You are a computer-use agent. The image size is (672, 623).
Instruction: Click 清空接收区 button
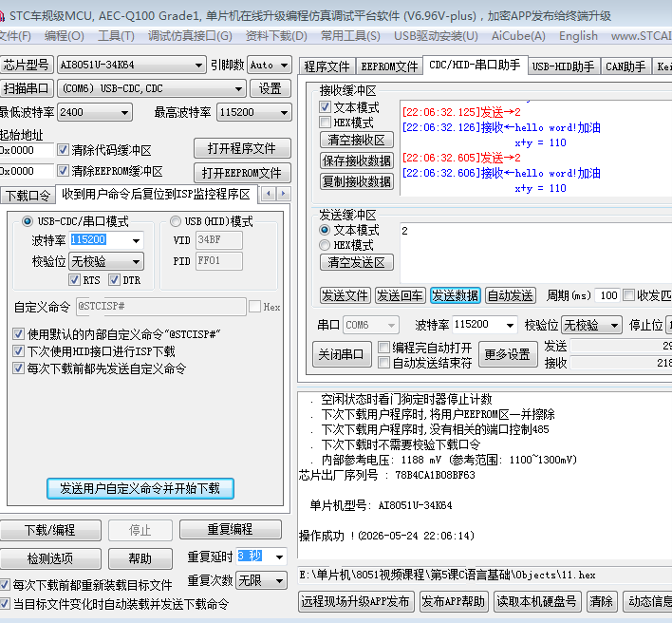(357, 140)
